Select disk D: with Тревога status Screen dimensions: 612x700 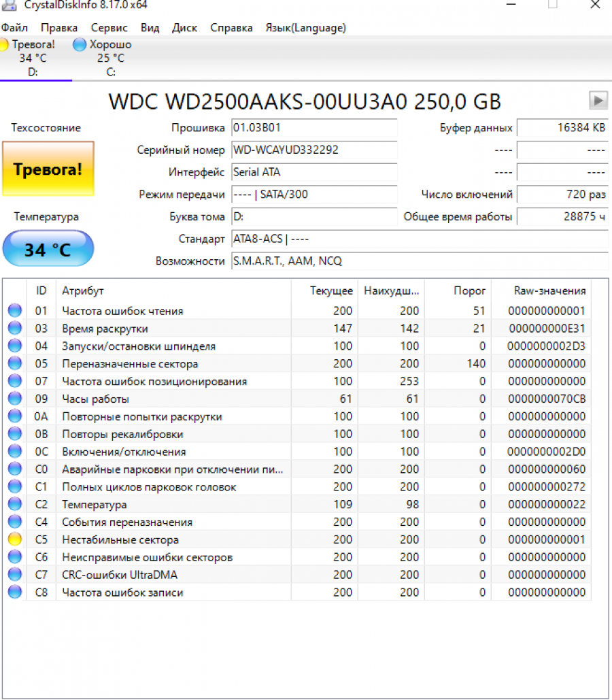(32, 58)
